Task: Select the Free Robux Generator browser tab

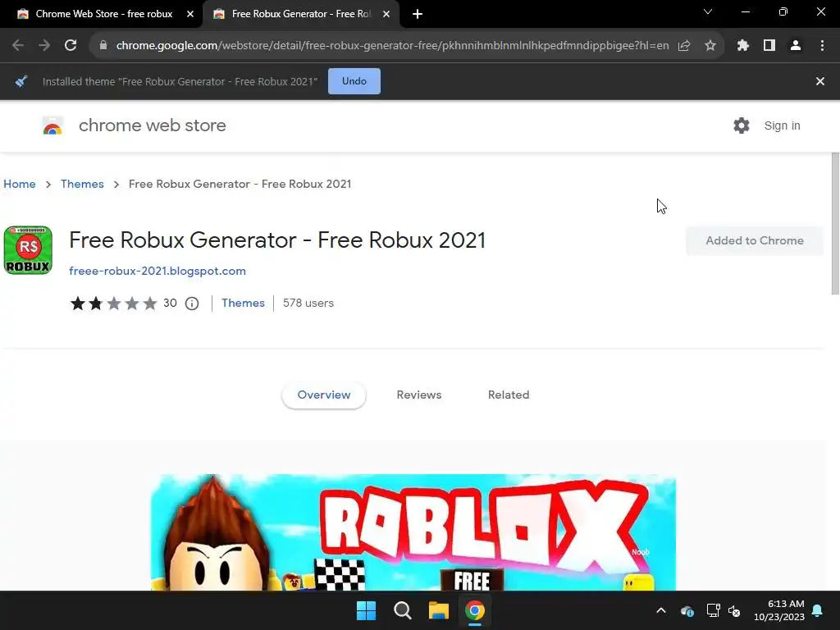Action: click(300, 14)
